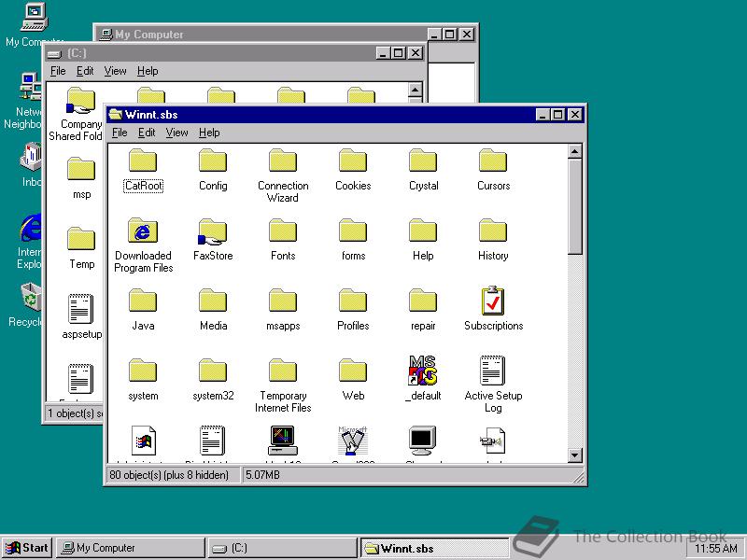Close the Winnt.sbs window
Viewport: 747px width, 560px height.
575,115
